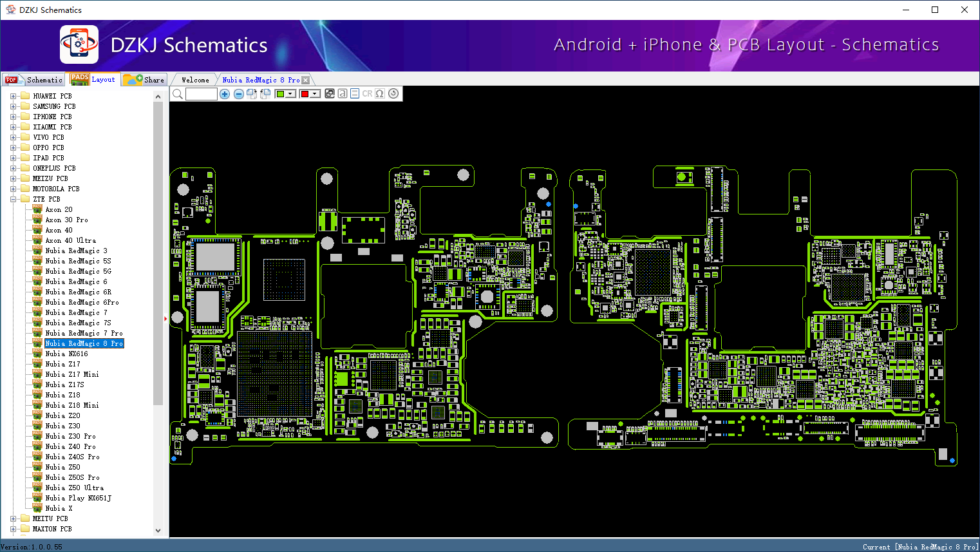Click the Nubia Z40 Pro file icon
The height and width of the screenshot is (552, 980).
tap(37, 446)
